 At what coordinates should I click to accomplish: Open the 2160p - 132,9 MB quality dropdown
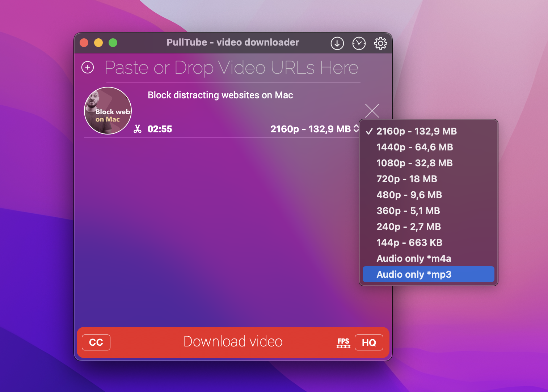pyautogui.click(x=315, y=129)
